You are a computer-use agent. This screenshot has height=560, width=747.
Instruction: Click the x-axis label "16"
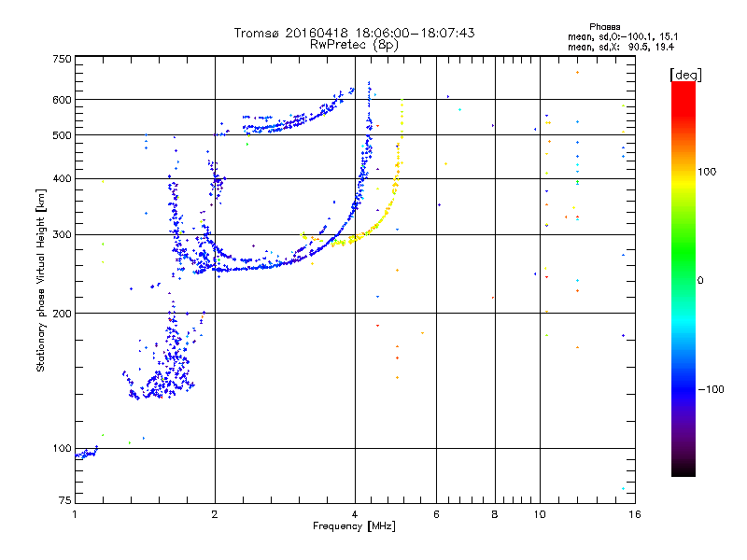coord(635,514)
